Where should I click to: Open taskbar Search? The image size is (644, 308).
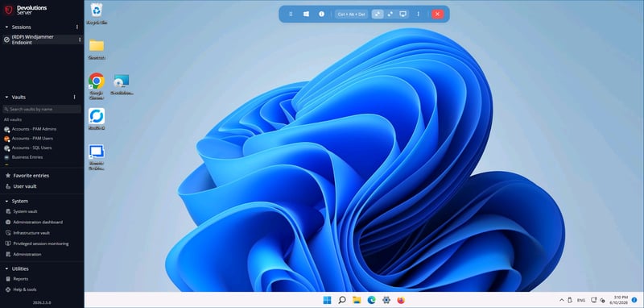(341, 300)
